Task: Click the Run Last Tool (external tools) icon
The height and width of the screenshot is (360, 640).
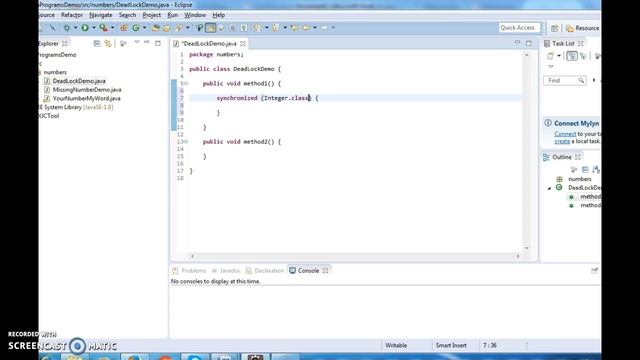Action: pos(104,28)
